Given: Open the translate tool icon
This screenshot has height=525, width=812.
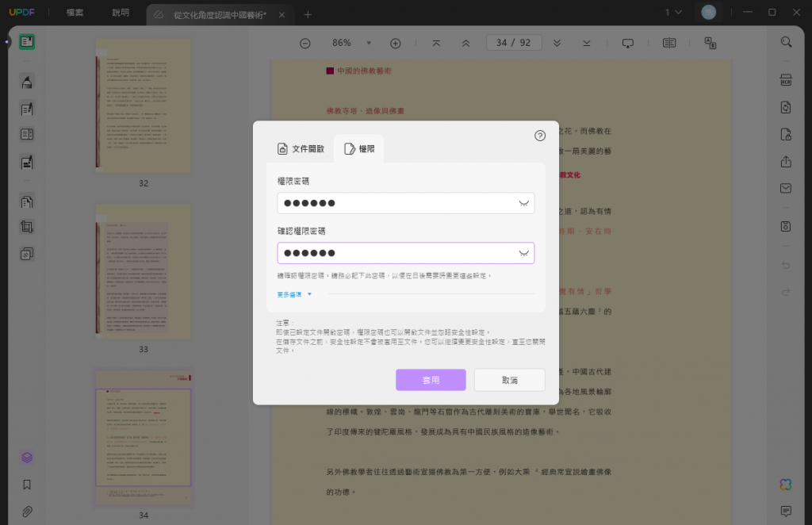Looking at the screenshot, I should tap(710, 43).
